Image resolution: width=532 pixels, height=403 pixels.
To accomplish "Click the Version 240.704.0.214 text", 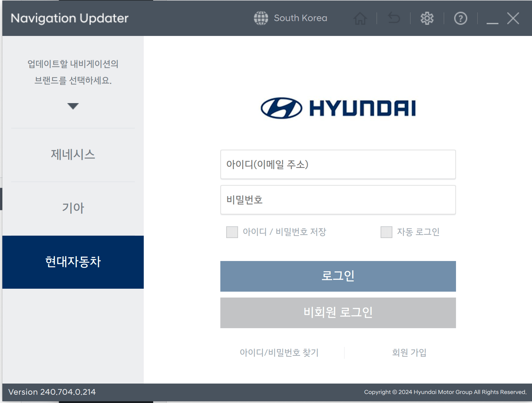I will (52, 392).
